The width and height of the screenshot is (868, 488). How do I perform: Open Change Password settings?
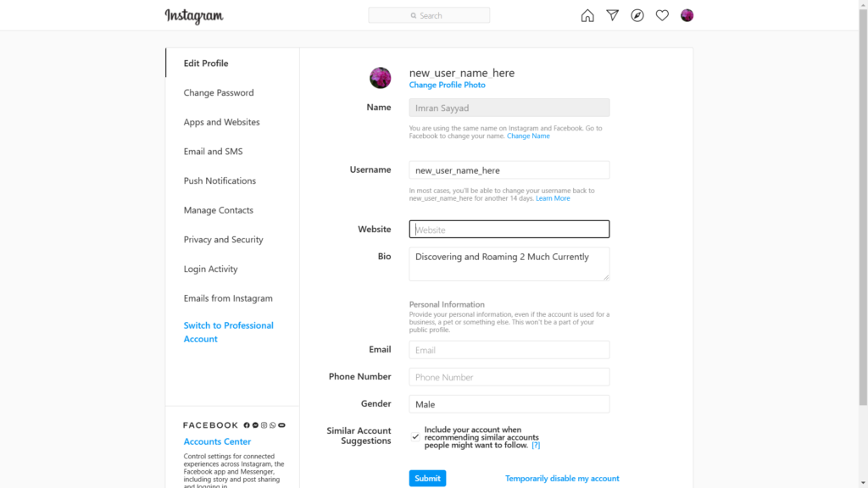pyautogui.click(x=219, y=92)
